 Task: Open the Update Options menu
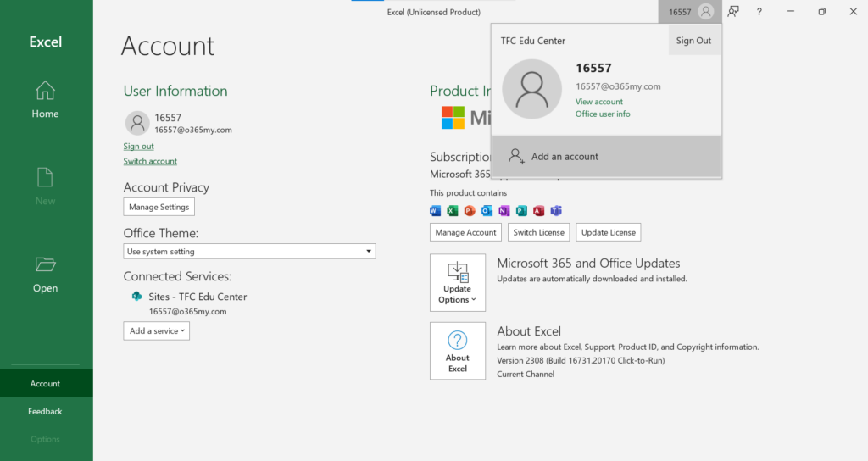458,283
